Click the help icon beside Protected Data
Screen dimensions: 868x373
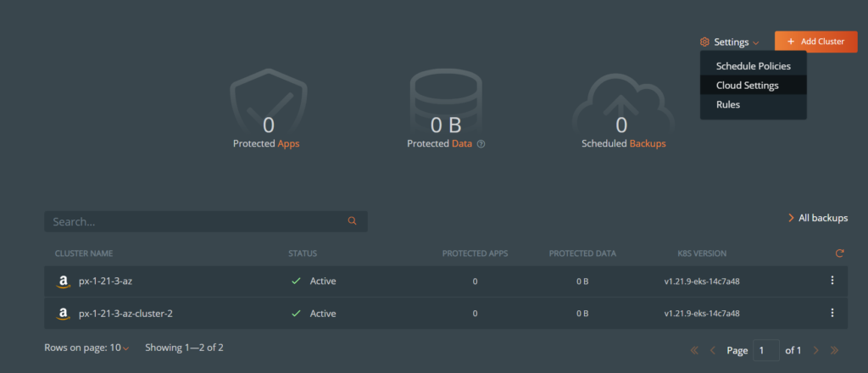pyautogui.click(x=481, y=144)
